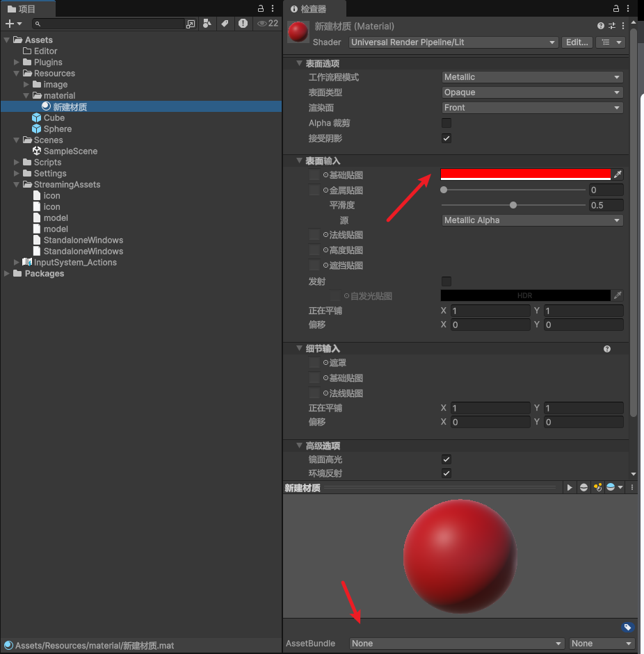Click the search-by-label tag icon
Viewport: 644px width, 654px height.
(224, 23)
